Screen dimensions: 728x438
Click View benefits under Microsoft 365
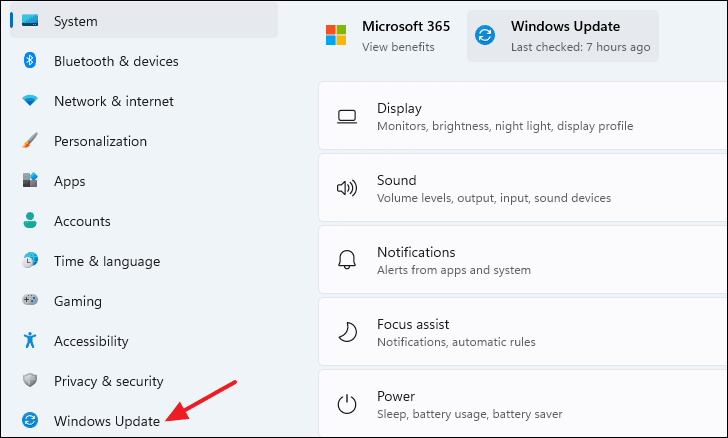(x=398, y=47)
